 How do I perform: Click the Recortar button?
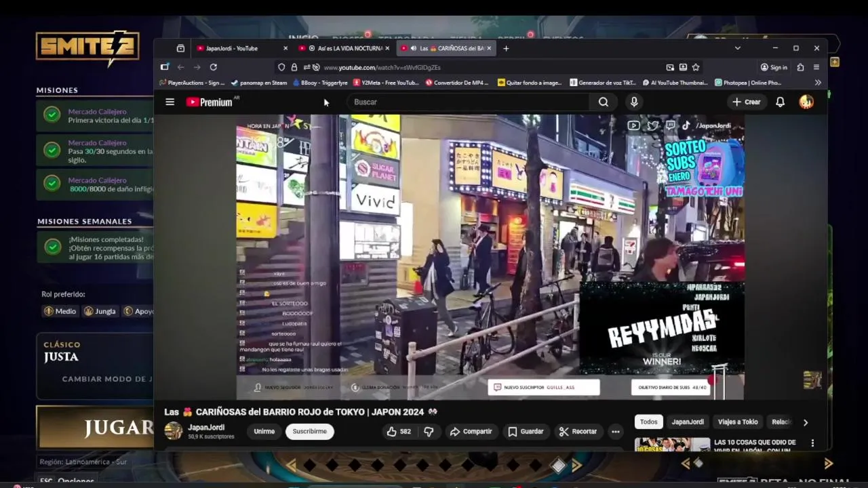[578, 431]
